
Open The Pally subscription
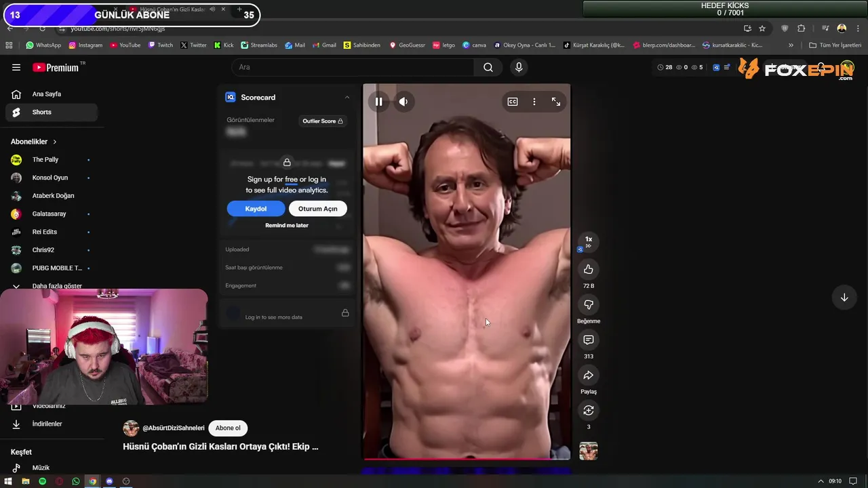(x=51, y=159)
